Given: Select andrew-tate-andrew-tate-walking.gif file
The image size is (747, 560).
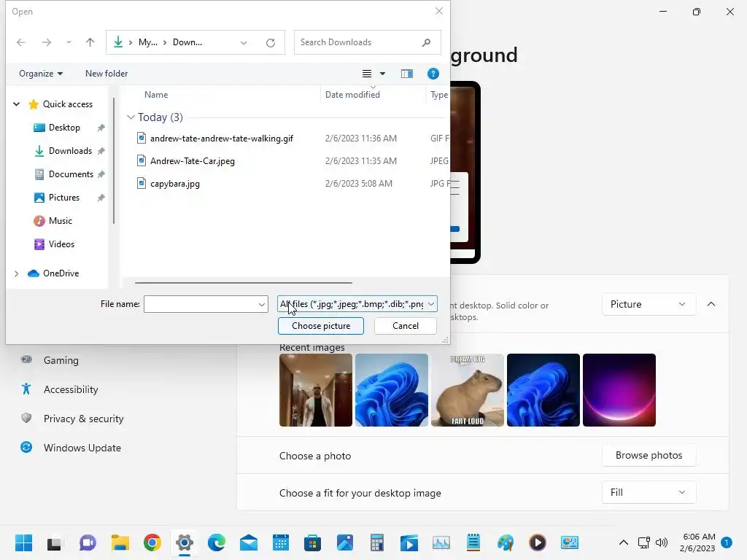Looking at the screenshot, I should point(222,139).
